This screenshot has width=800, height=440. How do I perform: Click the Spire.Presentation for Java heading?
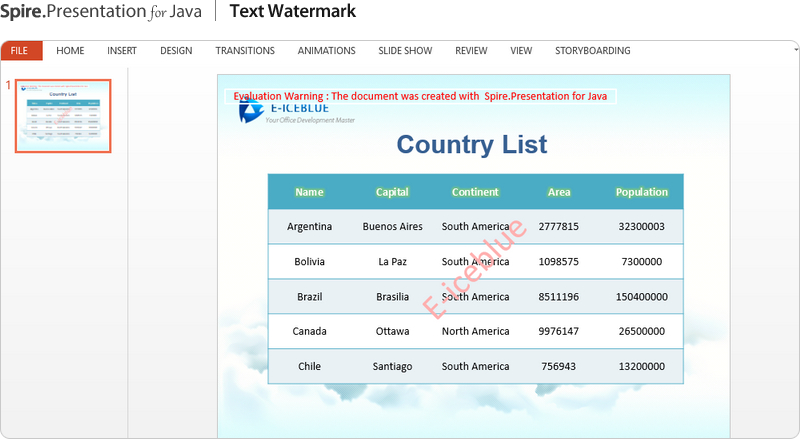point(101,11)
